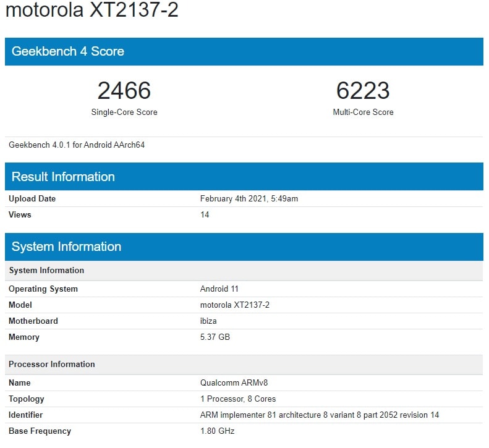Click the Upload Date label
Image resolution: width=489 pixels, height=448 pixels.
click(32, 198)
